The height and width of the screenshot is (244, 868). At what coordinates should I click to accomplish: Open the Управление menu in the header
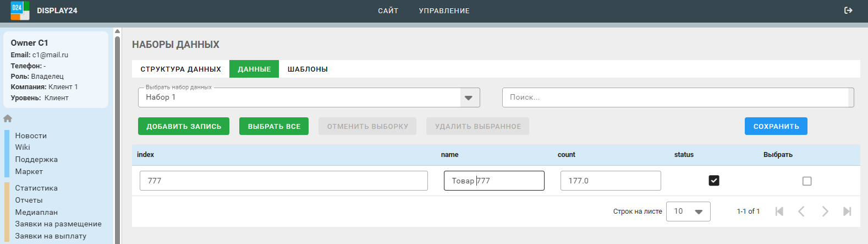point(444,10)
